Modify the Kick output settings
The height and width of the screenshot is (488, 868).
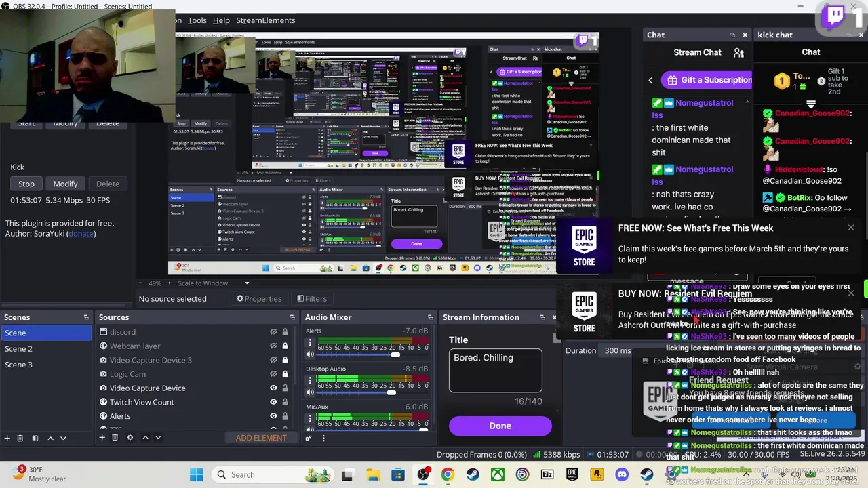65,184
